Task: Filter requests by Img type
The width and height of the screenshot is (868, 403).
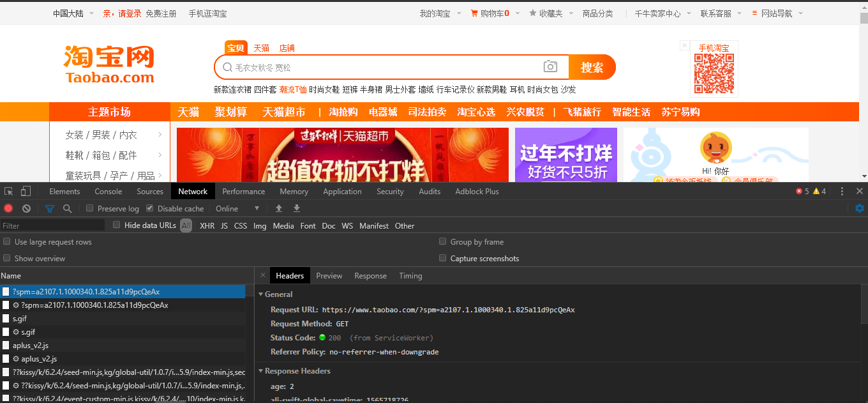Action: [260, 225]
